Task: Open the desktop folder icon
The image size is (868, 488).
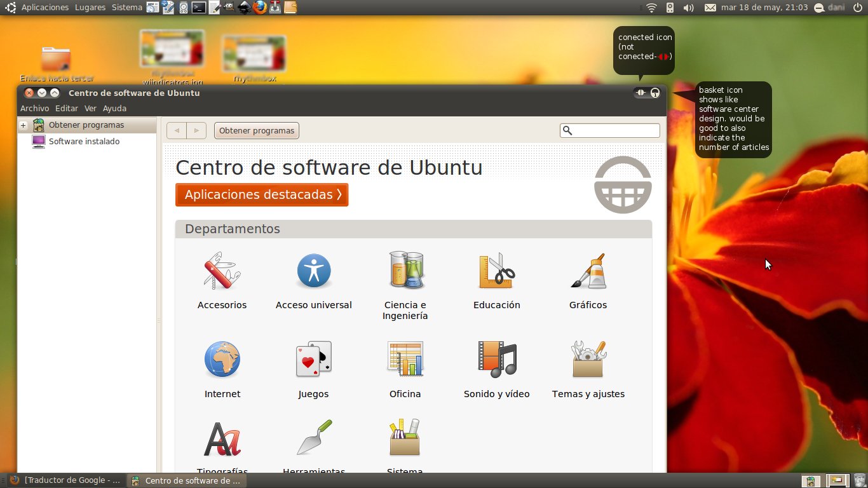Action: tap(56, 59)
